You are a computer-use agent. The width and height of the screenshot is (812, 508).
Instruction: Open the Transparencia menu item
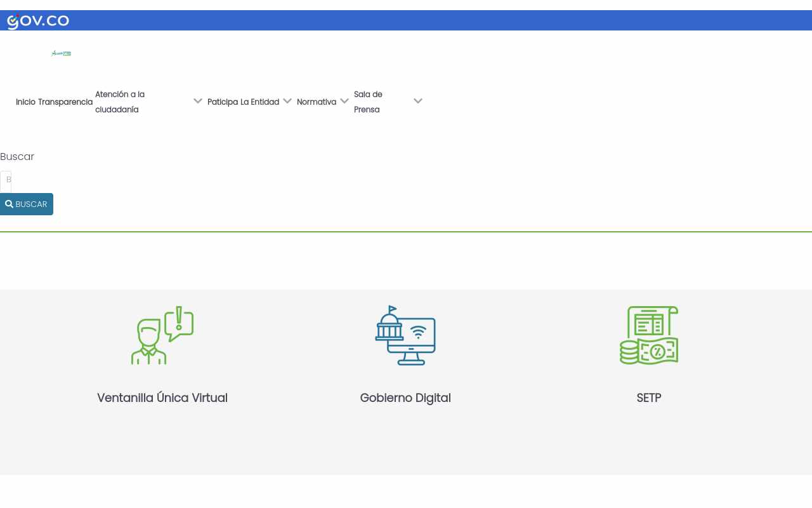pyautogui.click(x=65, y=102)
